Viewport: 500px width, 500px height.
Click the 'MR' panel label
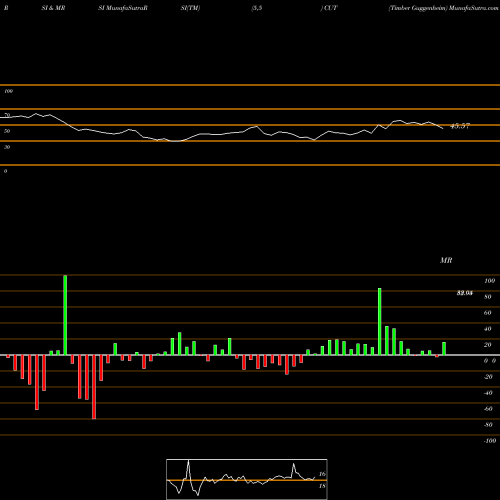tap(446, 260)
